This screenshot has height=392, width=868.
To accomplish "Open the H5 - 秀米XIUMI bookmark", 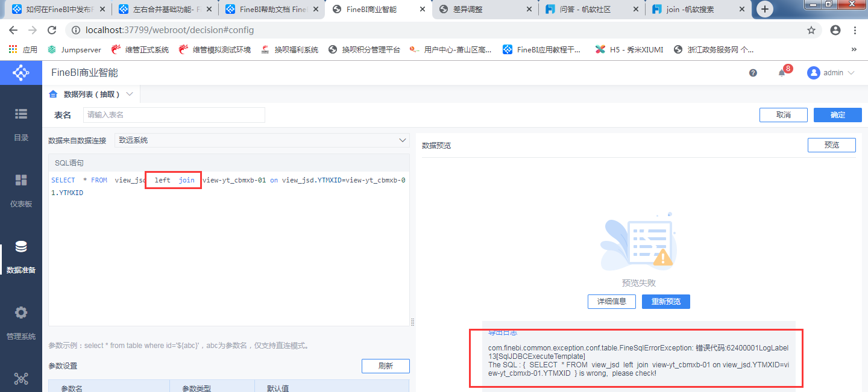I will tap(629, 50).
